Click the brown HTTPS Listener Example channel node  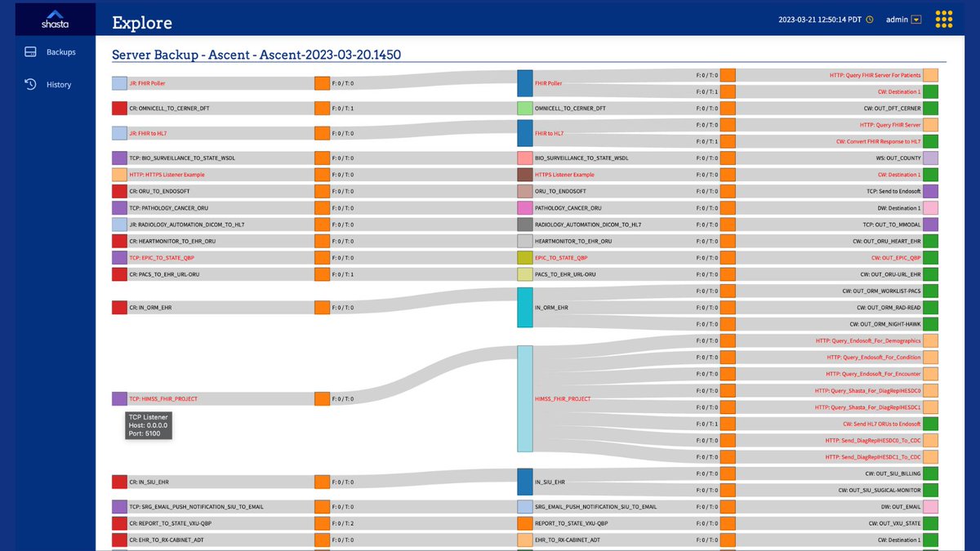point(525,175)
